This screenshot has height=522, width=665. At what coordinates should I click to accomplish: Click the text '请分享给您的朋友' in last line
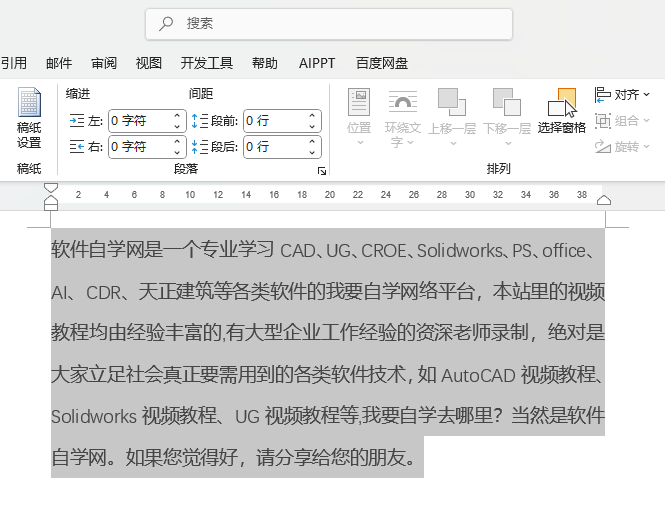tap(330, 458)
